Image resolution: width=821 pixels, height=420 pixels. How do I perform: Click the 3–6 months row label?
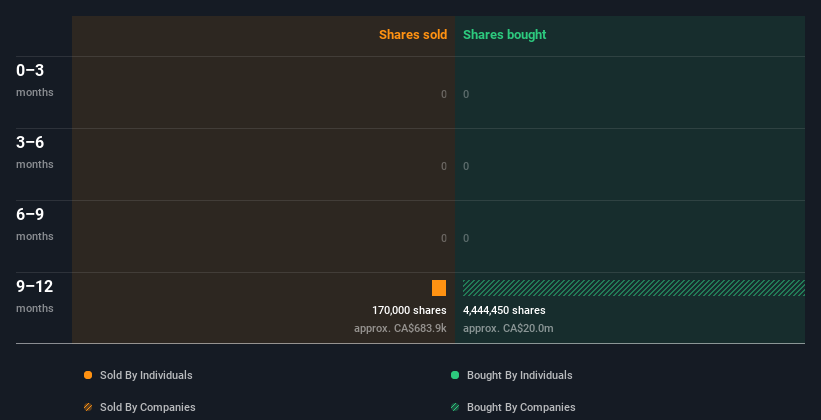[35, 152]
